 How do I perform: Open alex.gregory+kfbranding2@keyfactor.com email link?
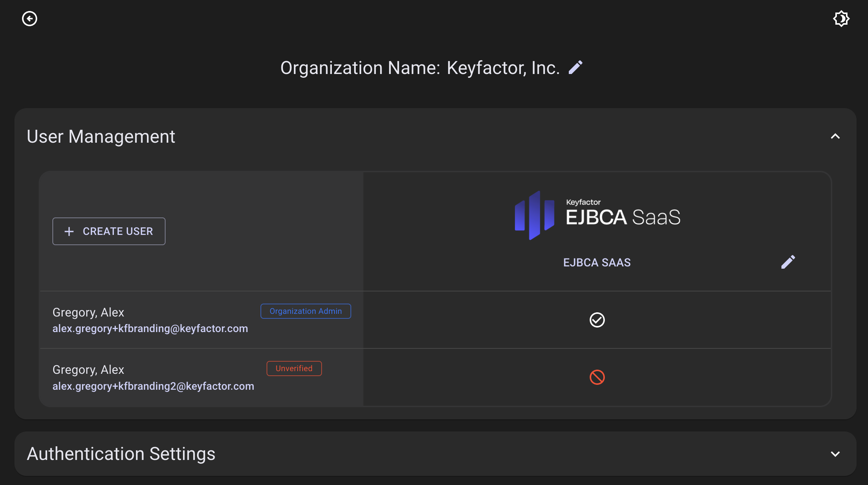click(153, 386)
